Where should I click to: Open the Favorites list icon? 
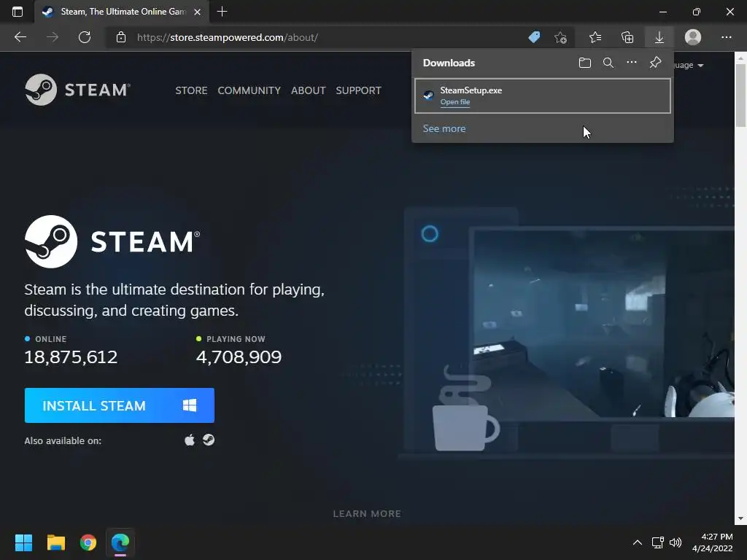click(x=595, y=37)
